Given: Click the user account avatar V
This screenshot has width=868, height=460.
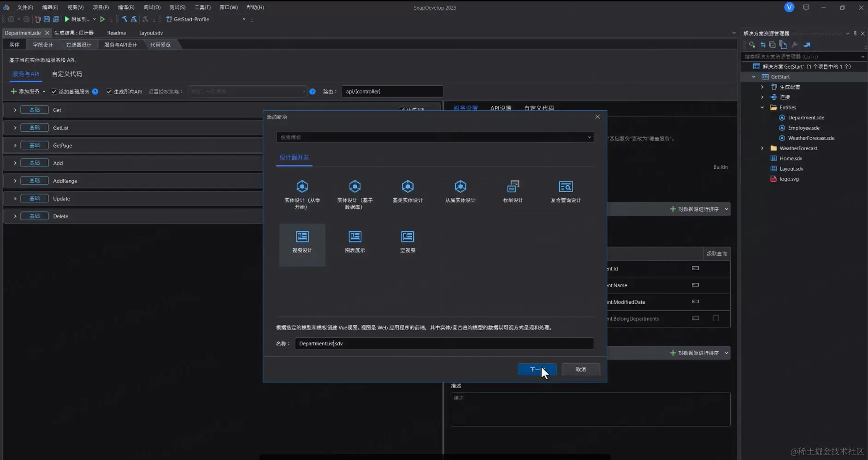Looking at the screenshot, I should coord(789,7).
